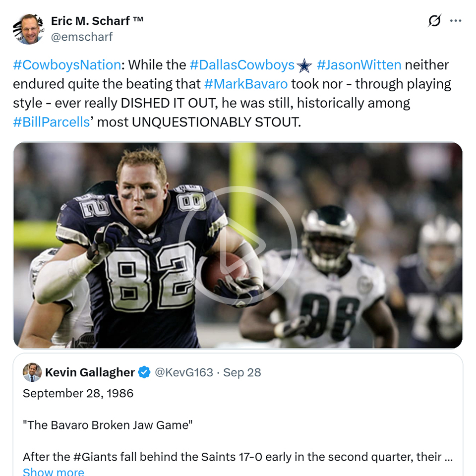Open the three-dot more options menu
The width and height of the screenshot is (476, 476).
(x=455, y=21)
